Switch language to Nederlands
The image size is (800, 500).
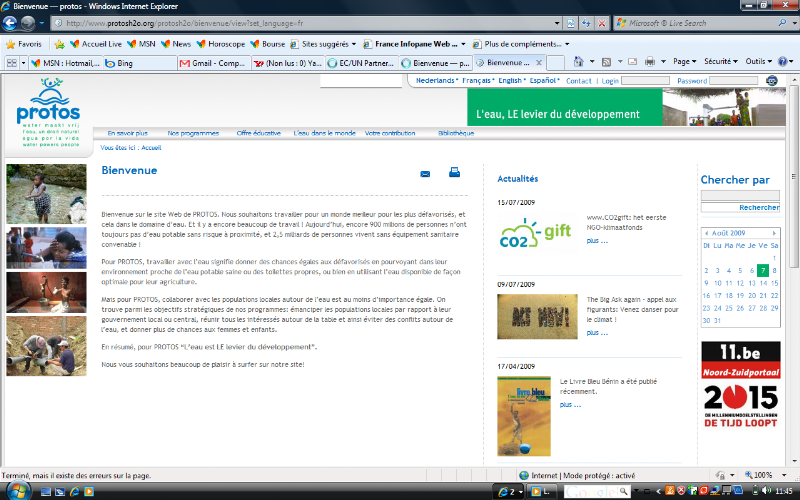pos(436,81)
